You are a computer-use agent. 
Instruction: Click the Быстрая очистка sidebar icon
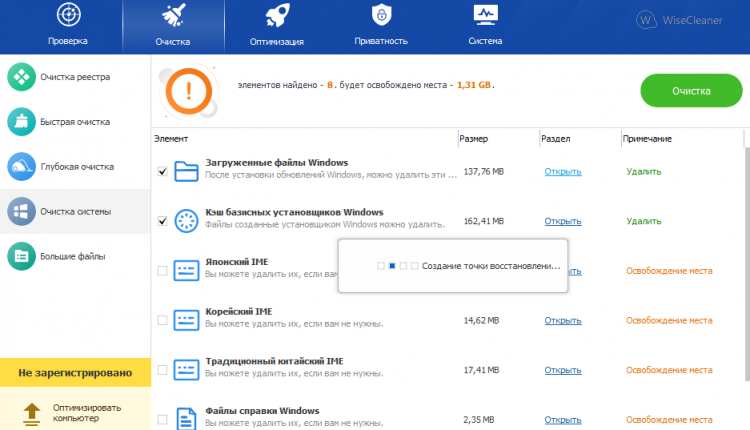coord(22,122)
